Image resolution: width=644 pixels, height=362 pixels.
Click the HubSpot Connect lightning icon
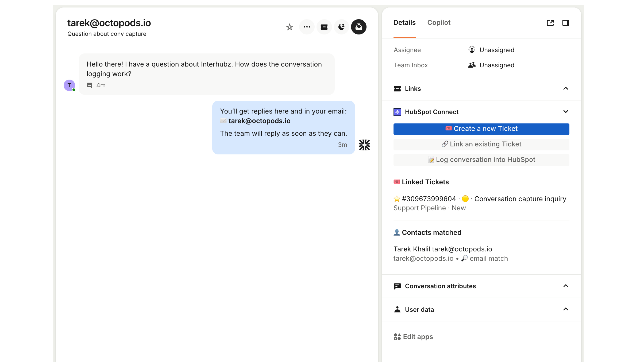pos(398,112)
